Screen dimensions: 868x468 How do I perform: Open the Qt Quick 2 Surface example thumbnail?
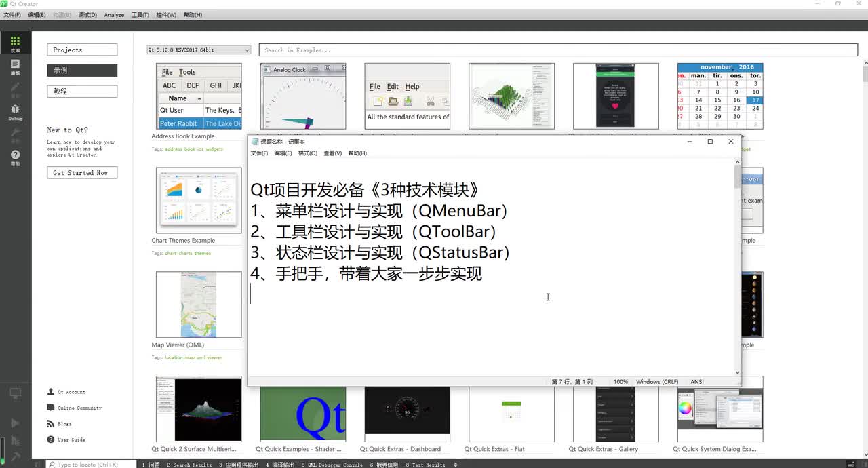coord(199,409)
